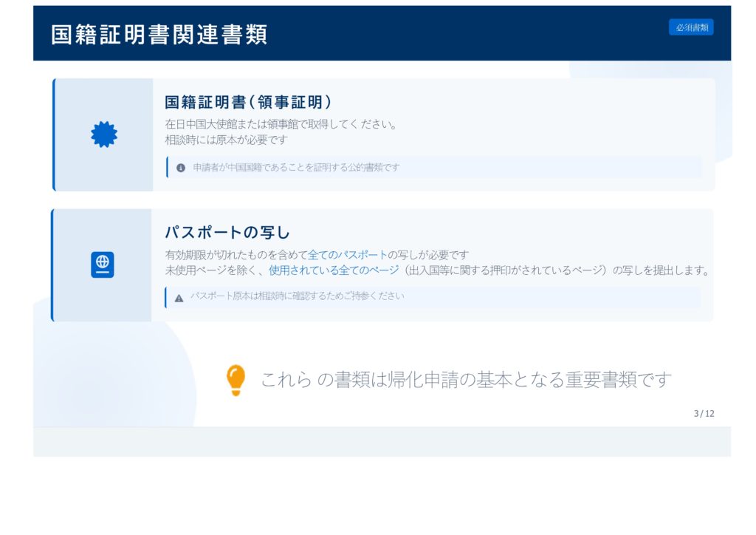Select the 国籍証明書（領事証明） heading

tap(248, 102)
